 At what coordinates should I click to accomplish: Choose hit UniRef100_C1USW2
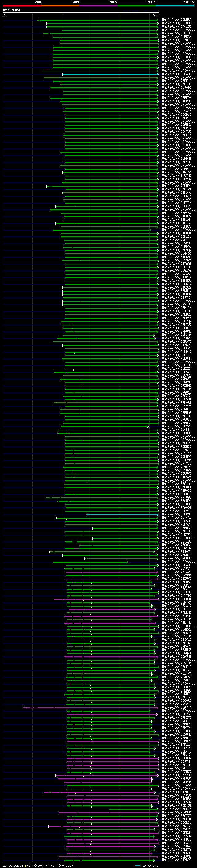177,802
